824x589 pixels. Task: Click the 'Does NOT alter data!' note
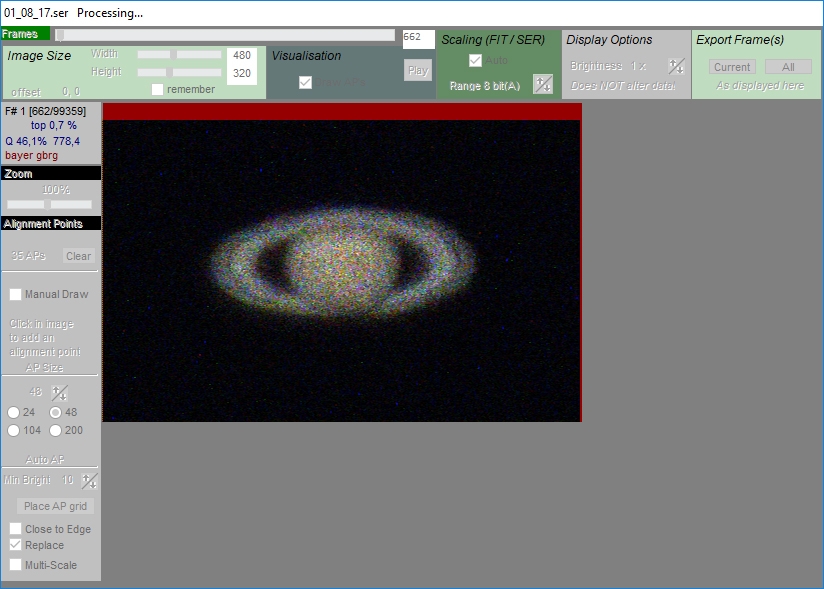(x=623, y=86)
